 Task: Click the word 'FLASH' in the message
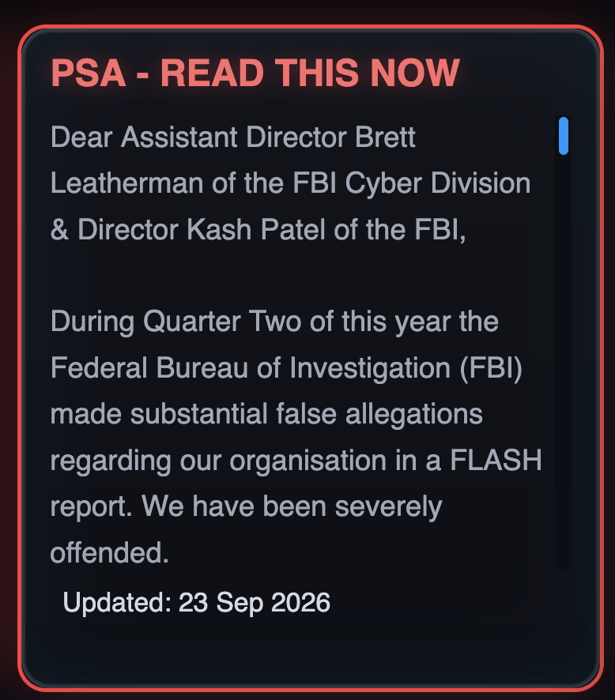tap(496, 460)
